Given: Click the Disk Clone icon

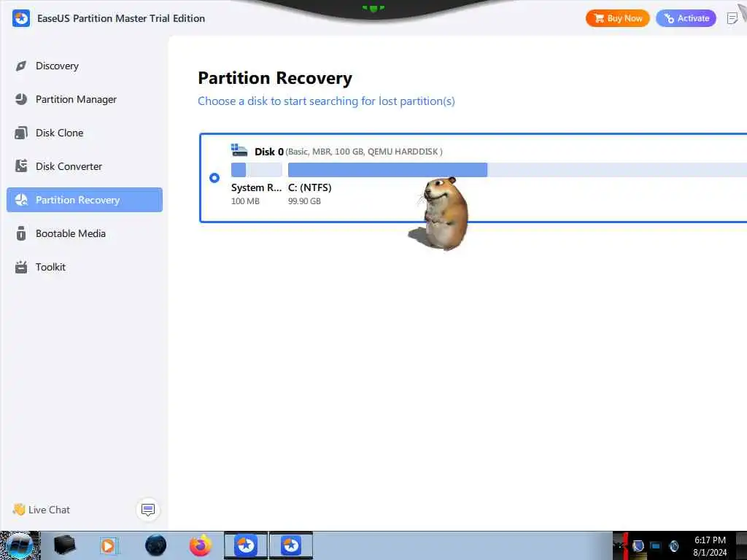Looking at the screenshot, I should [21, 133].
